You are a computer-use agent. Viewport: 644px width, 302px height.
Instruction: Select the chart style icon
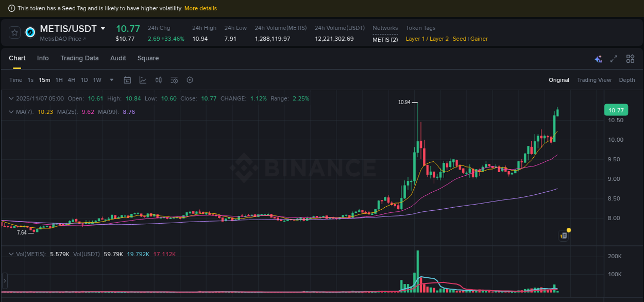click(x=144, y=80)
